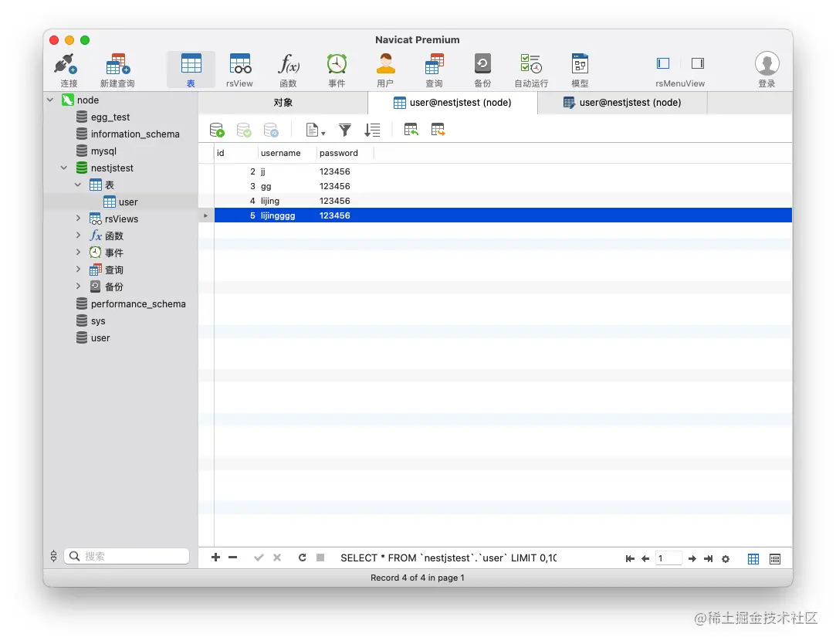Image resolution: width=836 pixels, height=644 pixels.
Task: Expand the 查询 tree group
Action: (x=79, y=269)
